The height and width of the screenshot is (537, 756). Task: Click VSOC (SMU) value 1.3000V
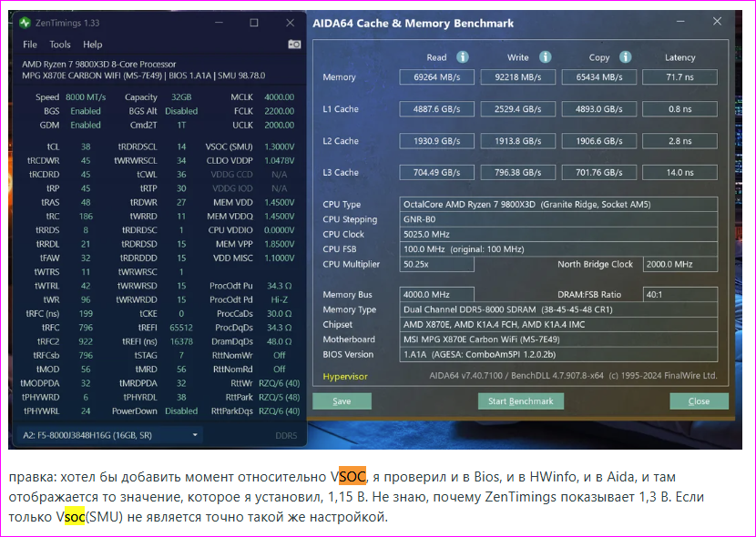pos(279,147)
